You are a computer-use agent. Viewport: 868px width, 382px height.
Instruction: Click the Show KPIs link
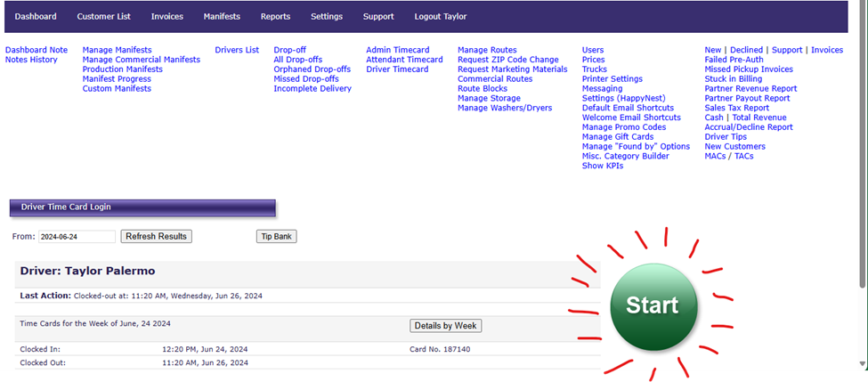(x=602, y=166)
